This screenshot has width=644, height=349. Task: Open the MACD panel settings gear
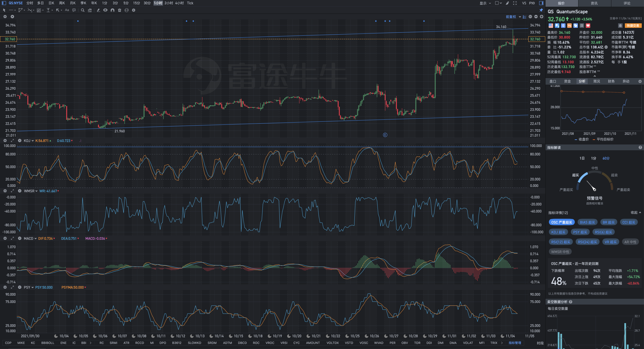click(x=5, y=238)
